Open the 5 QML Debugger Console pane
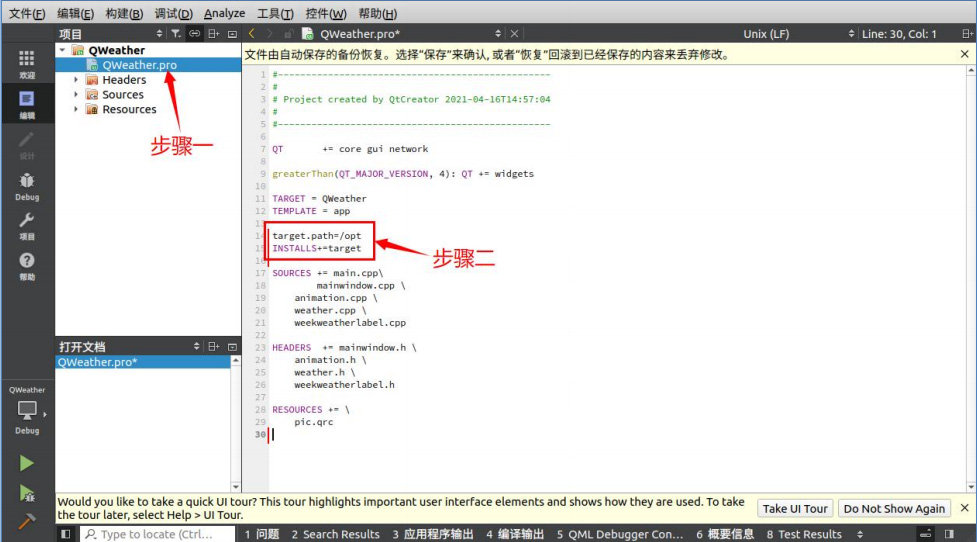 coord(620,534)
